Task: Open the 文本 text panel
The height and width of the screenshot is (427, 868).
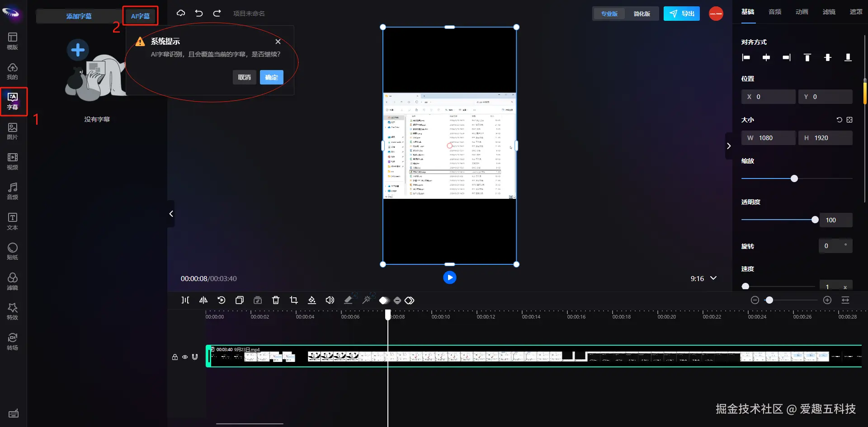Action: 13,222
